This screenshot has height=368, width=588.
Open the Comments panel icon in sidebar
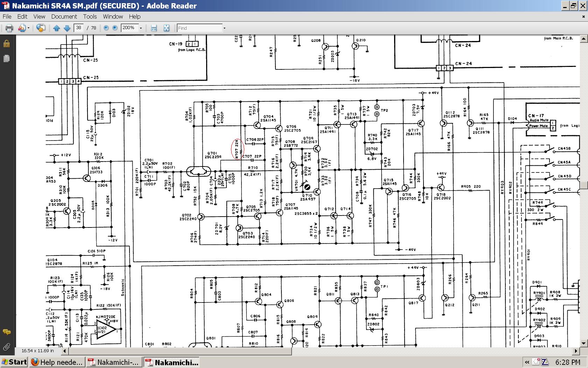[7, 332]
